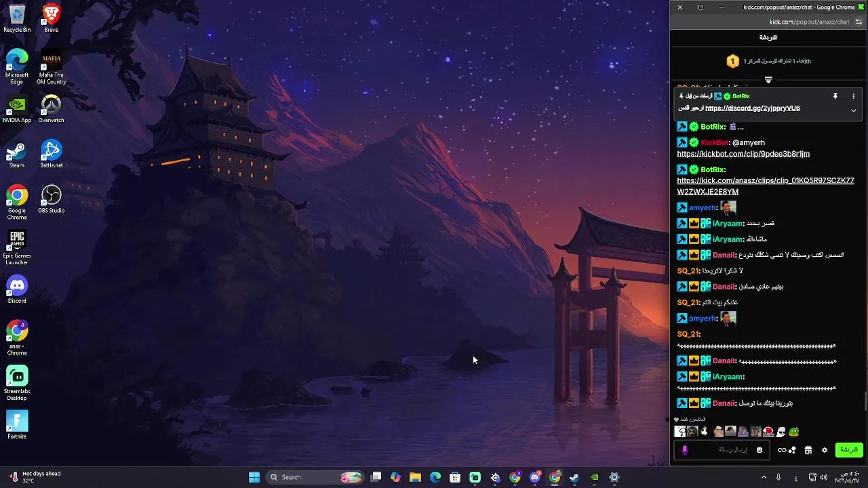Insert the red character quick emote
This screenshot has height=488, width=868.
768,432
